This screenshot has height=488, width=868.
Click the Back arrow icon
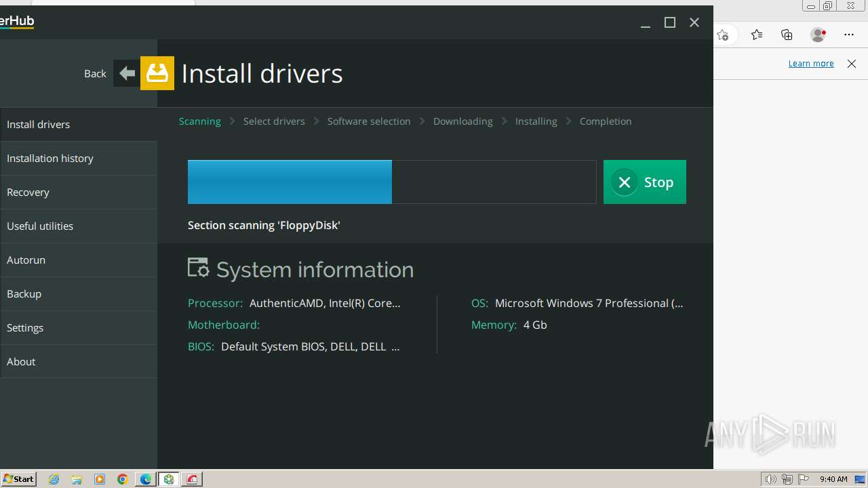127,73
